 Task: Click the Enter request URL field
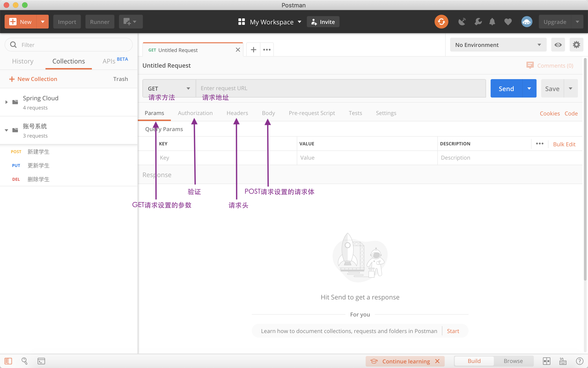coord(341,88)
